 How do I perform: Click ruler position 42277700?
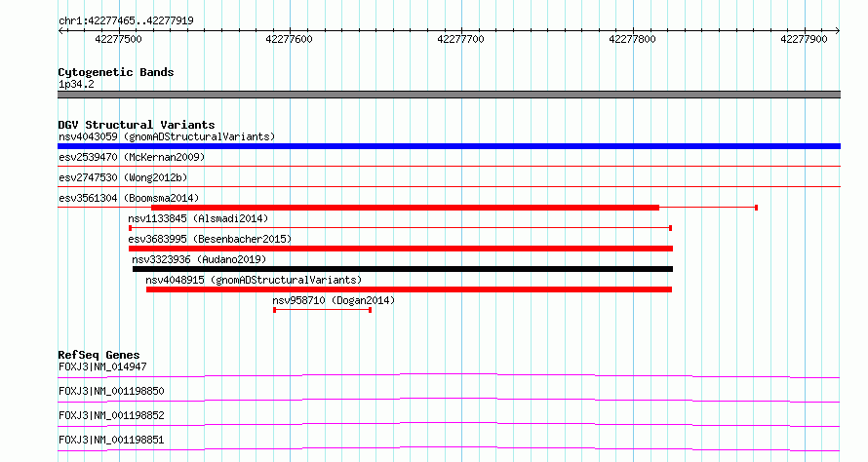pos(460,39)
